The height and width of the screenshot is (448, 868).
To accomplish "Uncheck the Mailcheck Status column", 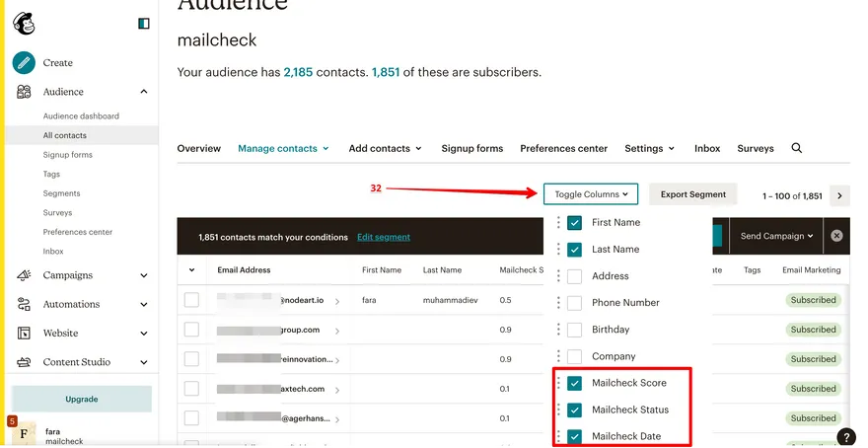I will coord(575,410).
